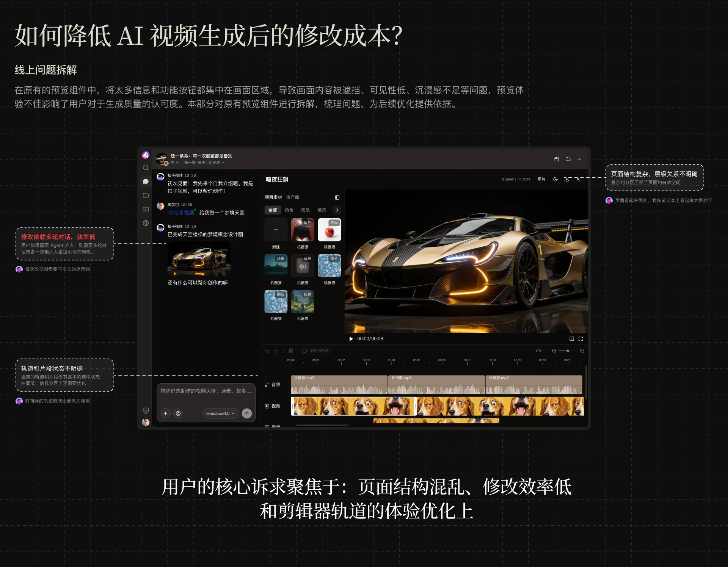The height and width of the screenshot is (567, 728).
Task: Play the preview video
Action: (x=351, y=339)
